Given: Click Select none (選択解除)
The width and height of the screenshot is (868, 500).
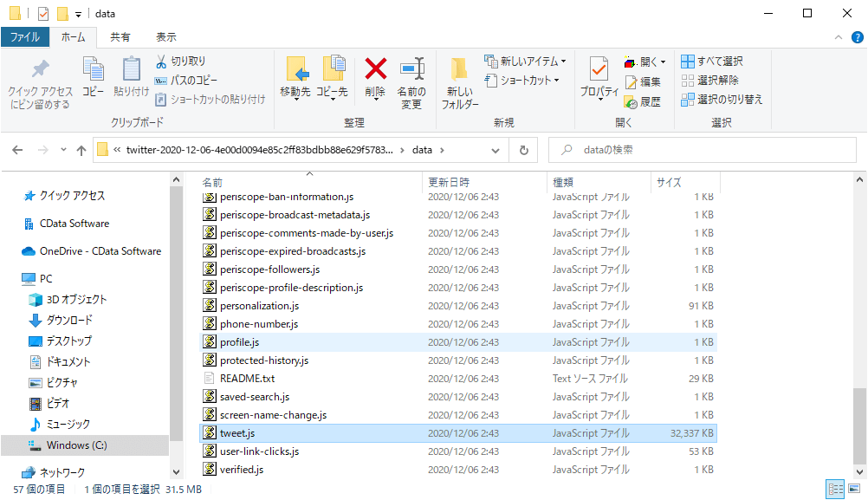Looking at the screenshot, I should click(x=709, y=81).
